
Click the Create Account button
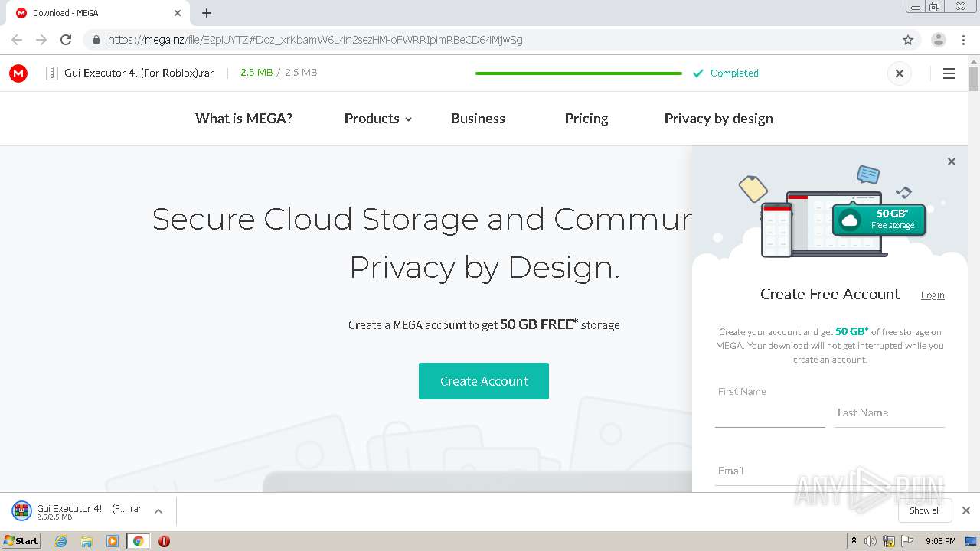point(484,381)
